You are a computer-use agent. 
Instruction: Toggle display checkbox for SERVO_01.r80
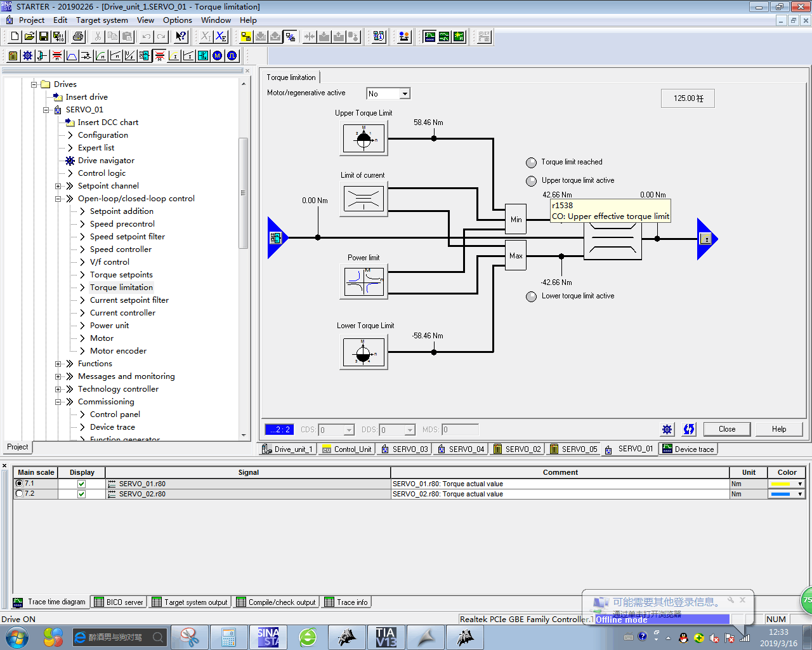[x=81, y=484]
